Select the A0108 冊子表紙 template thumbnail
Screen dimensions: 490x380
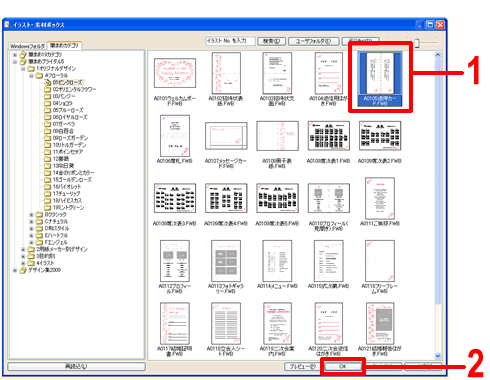pos(277,136)
